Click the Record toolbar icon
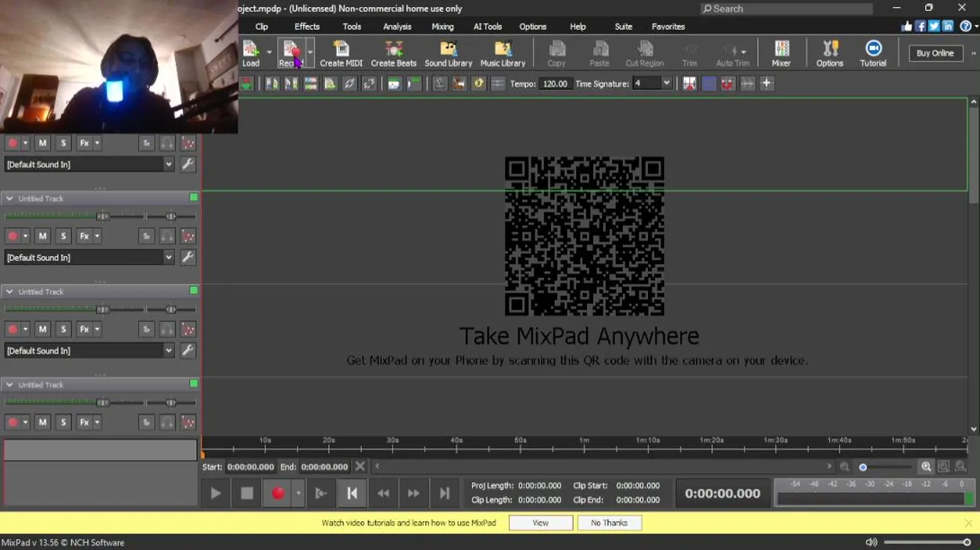Image resolution: width=980 pixels, height=550 pixels. click(x=290, y=53)
